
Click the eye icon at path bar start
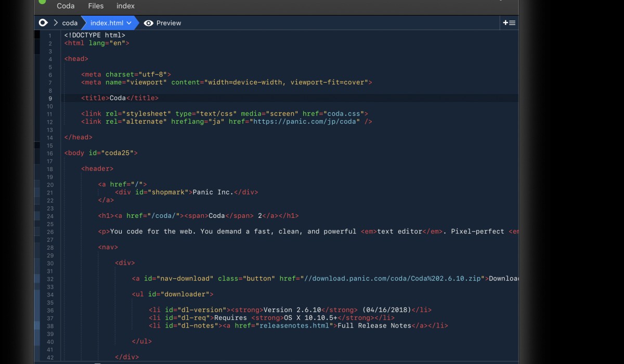pos(43,23)
